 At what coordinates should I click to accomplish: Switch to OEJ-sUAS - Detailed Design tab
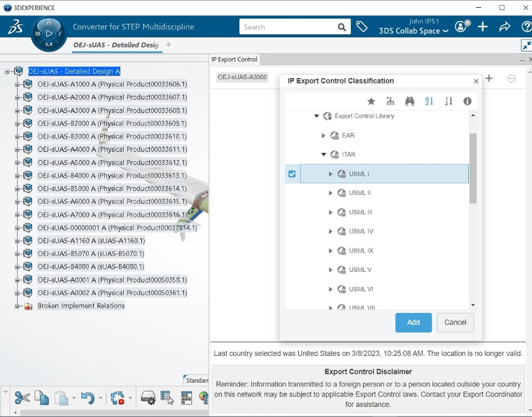116,45
